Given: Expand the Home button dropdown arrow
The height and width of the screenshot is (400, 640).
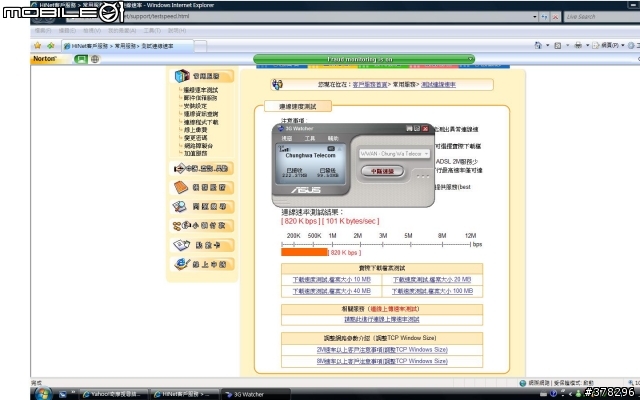Looking at the screenshot, I should tap(547, 45).
